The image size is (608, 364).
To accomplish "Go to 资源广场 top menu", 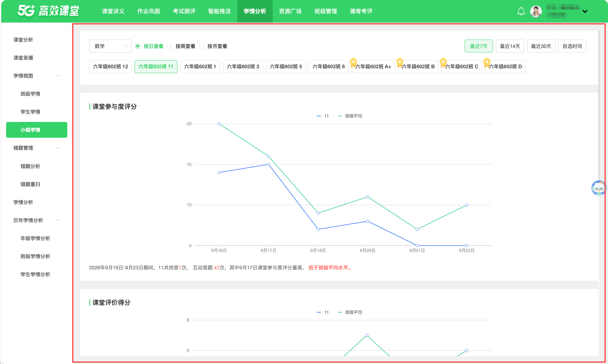I will click(290, 11).
